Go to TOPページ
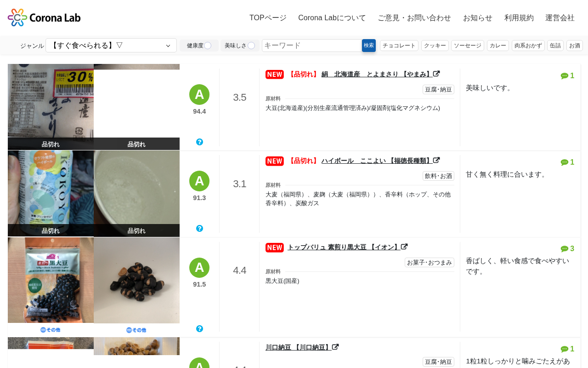Screen dimensions: 588x368 (x=268, y=18)
